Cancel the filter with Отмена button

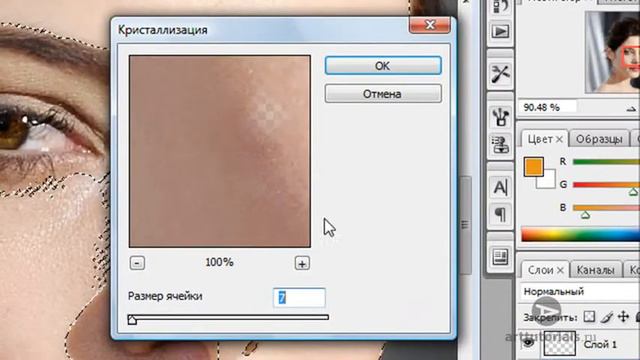(383, 94)
